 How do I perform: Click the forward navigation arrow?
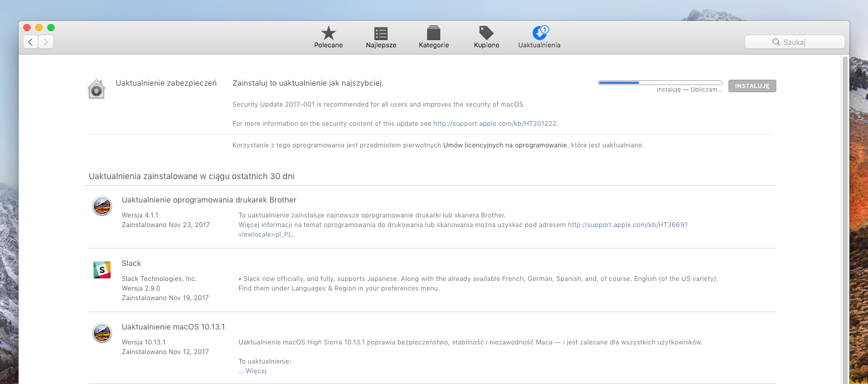(46, 42)
